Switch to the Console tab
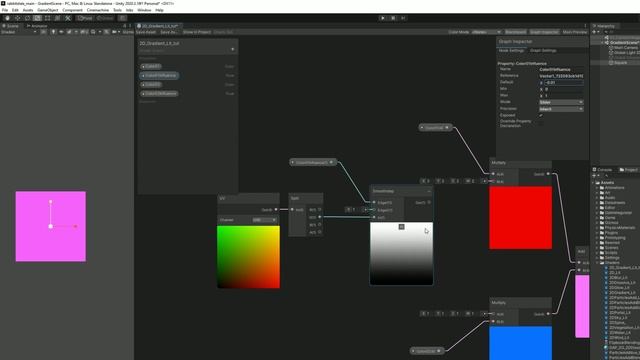The height and width of the screenshot is (360, 640). pyautogui.click(x=602, y=170)
